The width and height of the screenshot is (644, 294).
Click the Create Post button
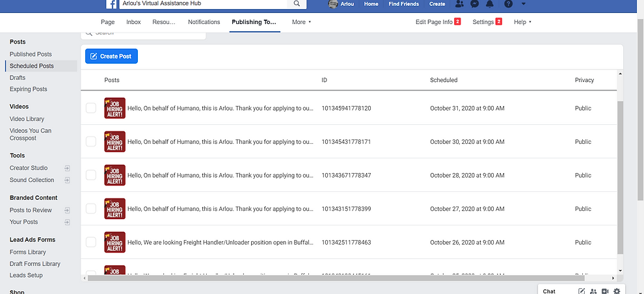tap(111, 56)
